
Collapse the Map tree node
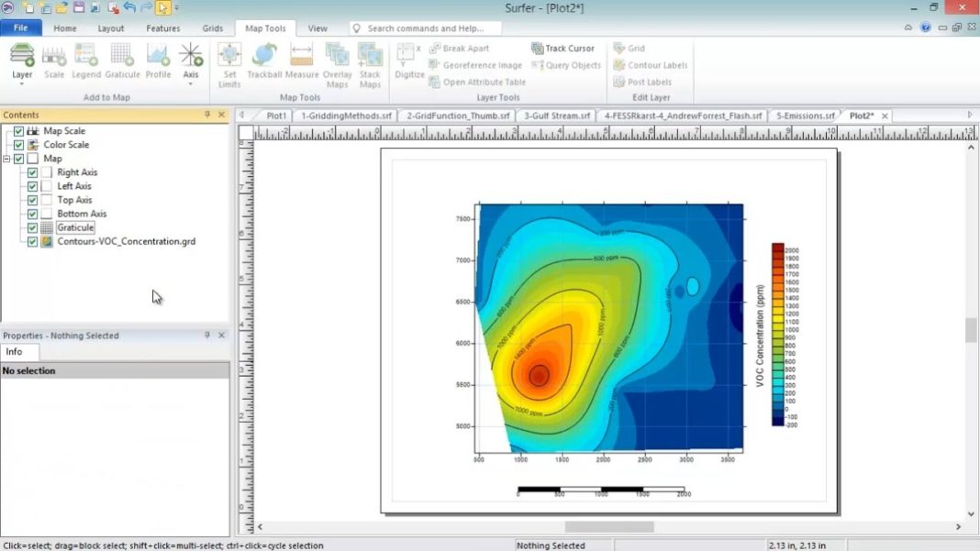pos(7,158)
